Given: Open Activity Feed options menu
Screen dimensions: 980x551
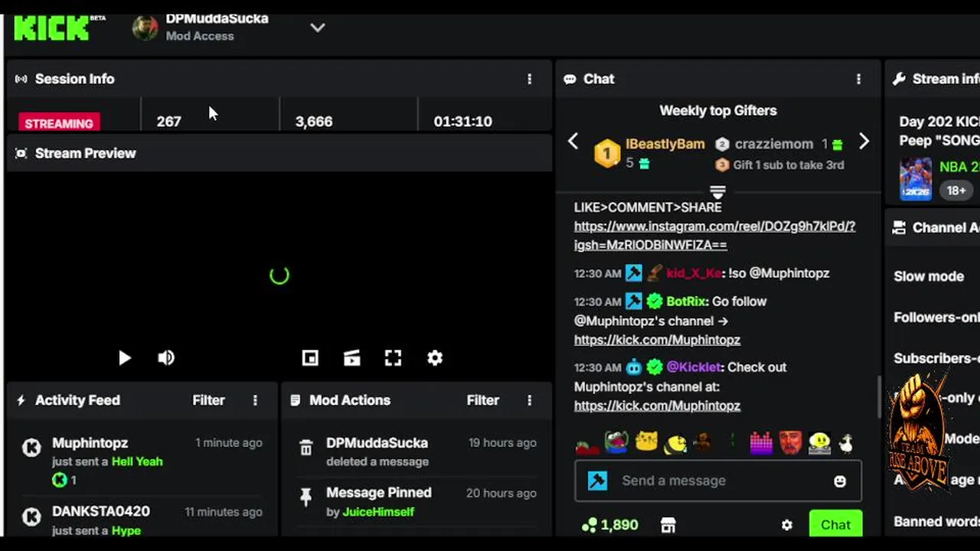Looking at the screenshot, I should [x=255, y=400].
